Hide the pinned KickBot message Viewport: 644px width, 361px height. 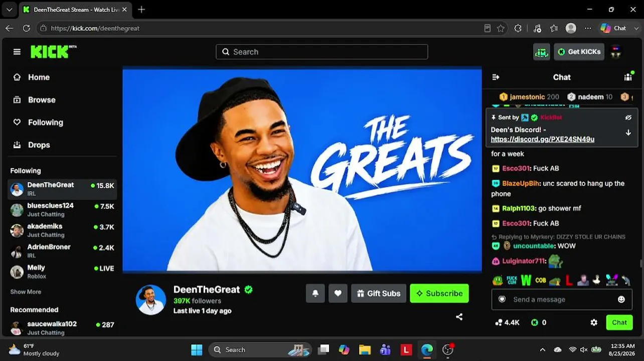(x=628, y=117)
